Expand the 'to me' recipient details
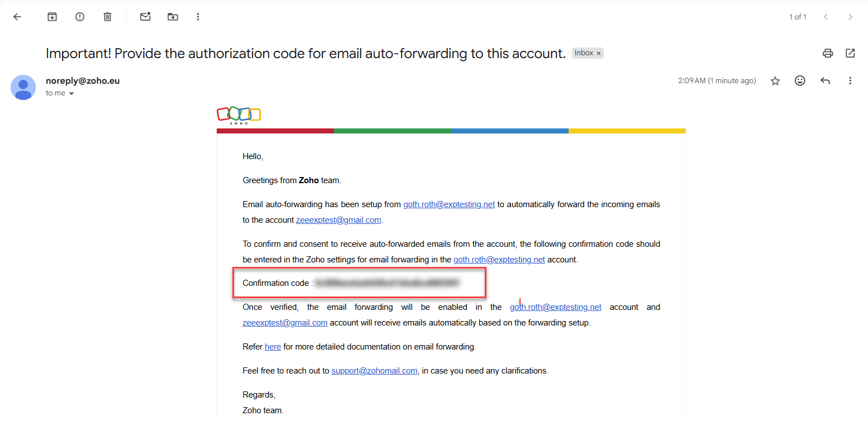Viewport: 868px width, 421px height. 71,94
